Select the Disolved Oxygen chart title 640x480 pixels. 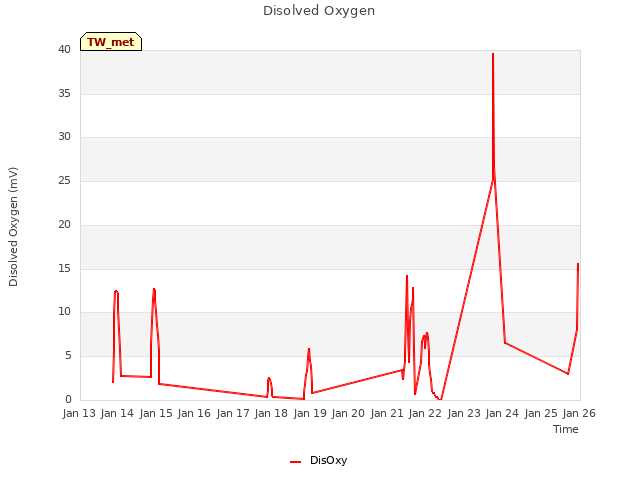(x=319, y=11)
